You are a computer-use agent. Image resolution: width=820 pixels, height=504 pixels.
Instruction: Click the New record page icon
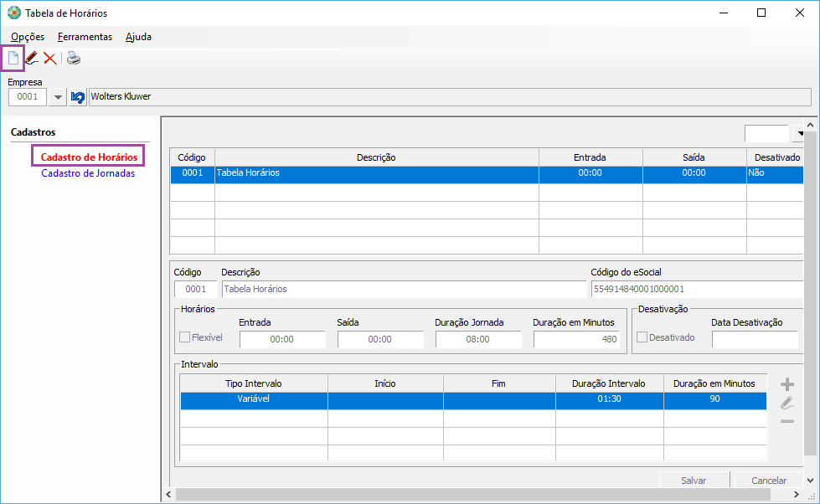[x=13, y=58]
